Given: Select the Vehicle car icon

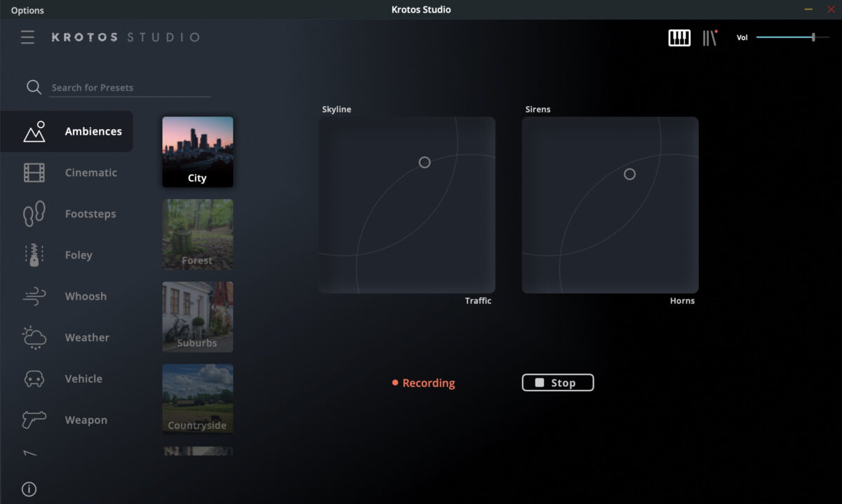Looking at the screenshot, I should [x=34, y=379].
